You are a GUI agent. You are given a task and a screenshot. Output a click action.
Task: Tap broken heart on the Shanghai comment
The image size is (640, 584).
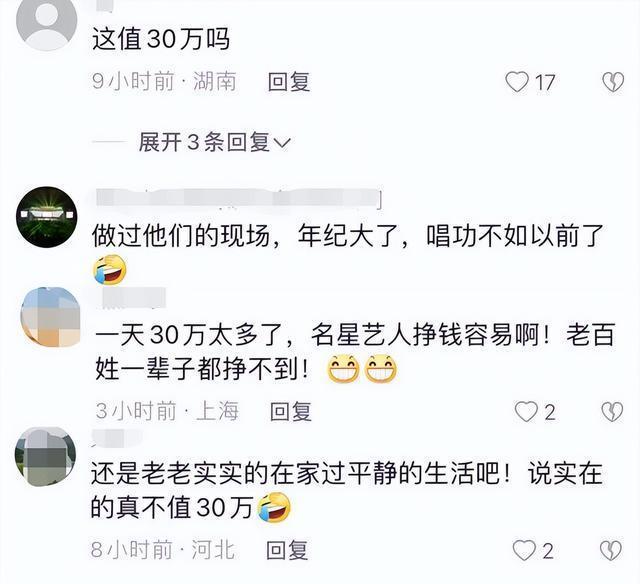pyautogui.click(x=612, y=411)
